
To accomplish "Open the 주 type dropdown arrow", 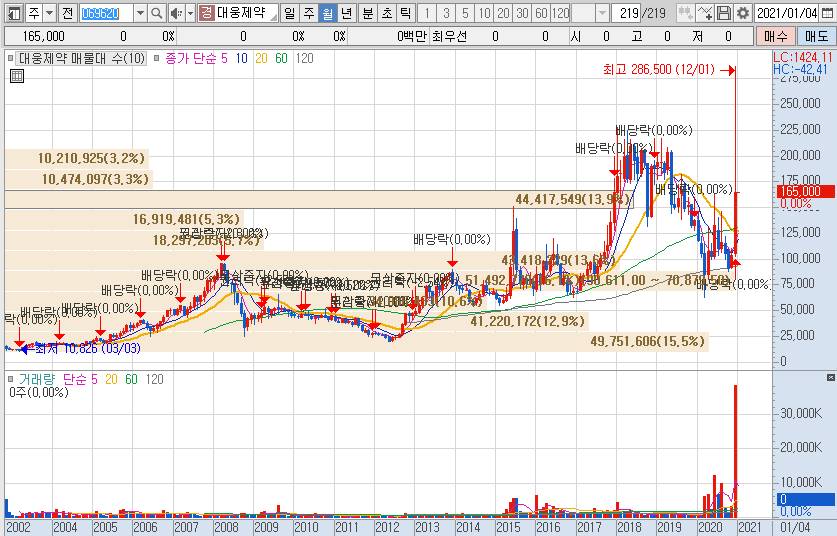I will pos(49,13).
